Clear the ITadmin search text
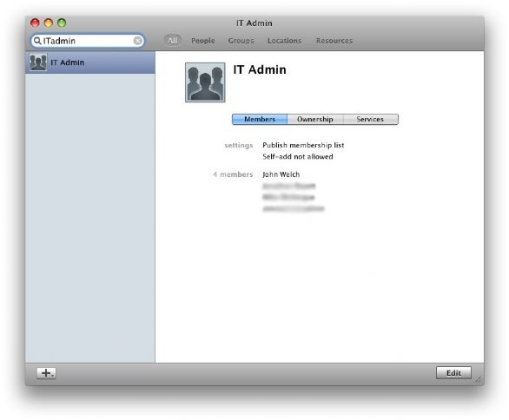 point(137,41)
